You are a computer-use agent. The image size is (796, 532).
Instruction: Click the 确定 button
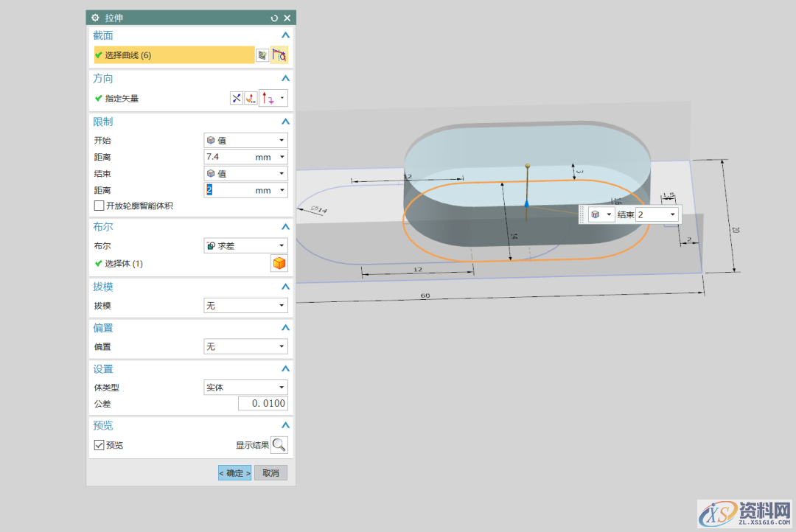234,473
